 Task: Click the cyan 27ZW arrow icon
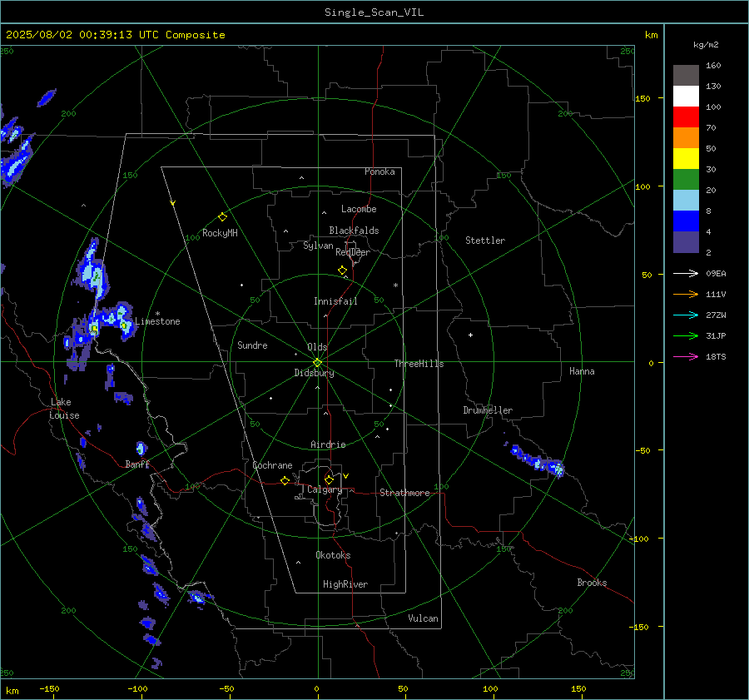[686, 315]
